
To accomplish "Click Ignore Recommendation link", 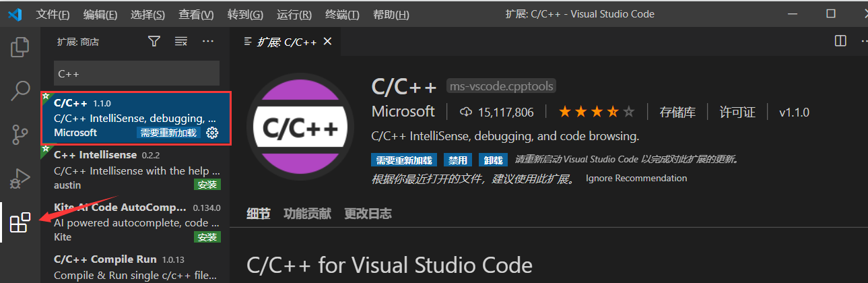I will tap(636, 179).
